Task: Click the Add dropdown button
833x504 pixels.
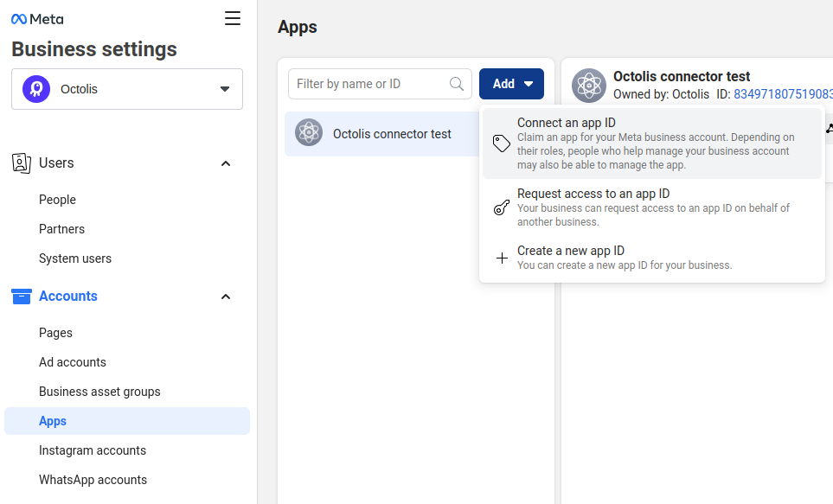Action: point(511,83)
